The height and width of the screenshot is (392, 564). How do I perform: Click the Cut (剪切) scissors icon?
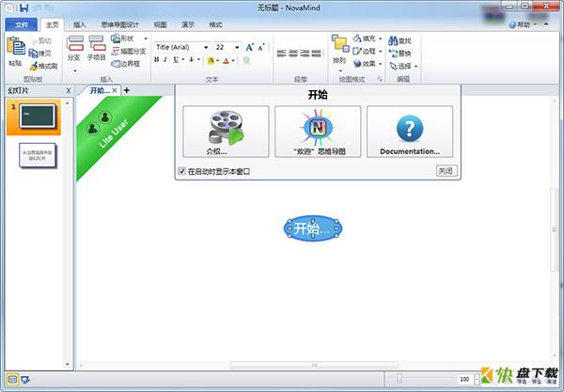click(x=36, y=41)
